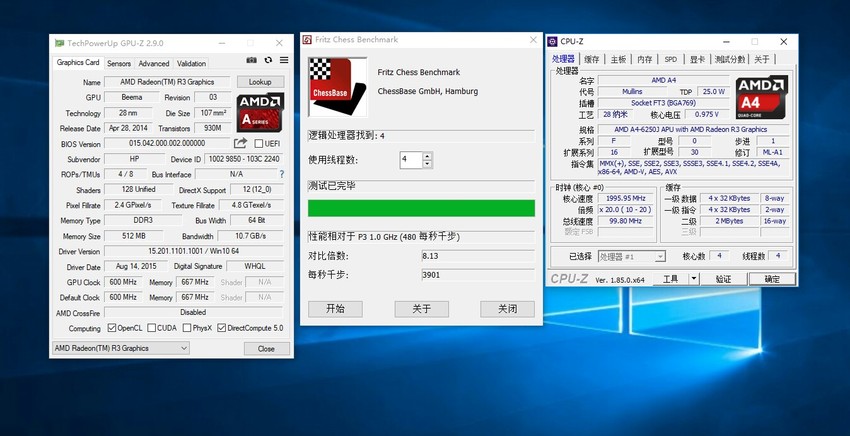Select the 测试分数 tab in CPU-Z
Image resolution: width=850 pixels, height=436 pixels.
730,59
